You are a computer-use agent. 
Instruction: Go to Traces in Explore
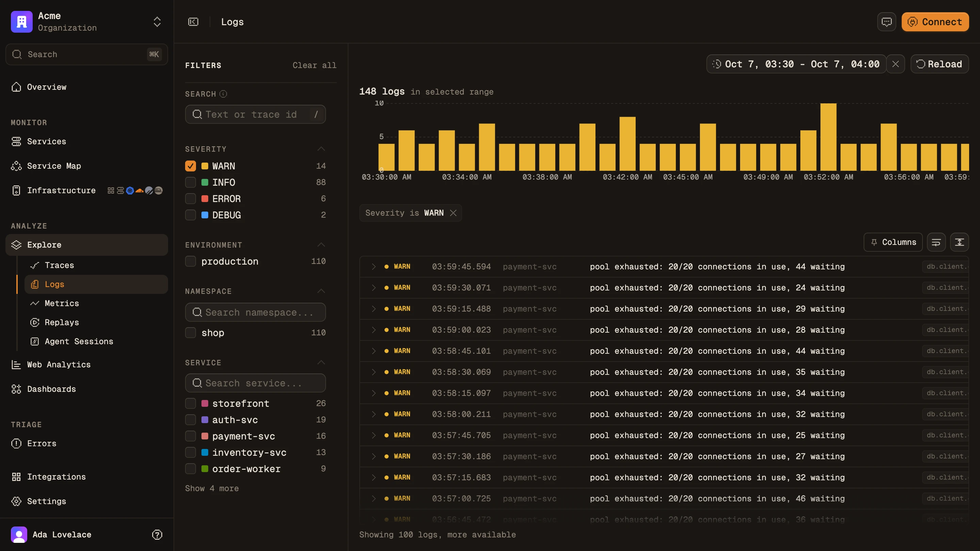tap(59, 265)
